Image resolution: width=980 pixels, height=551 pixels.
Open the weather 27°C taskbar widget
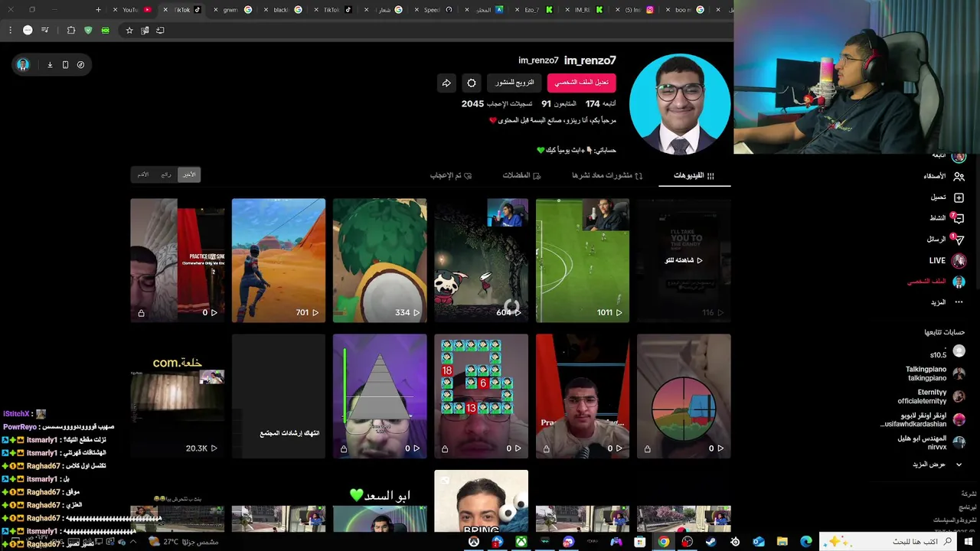click(x=182, y=542)
